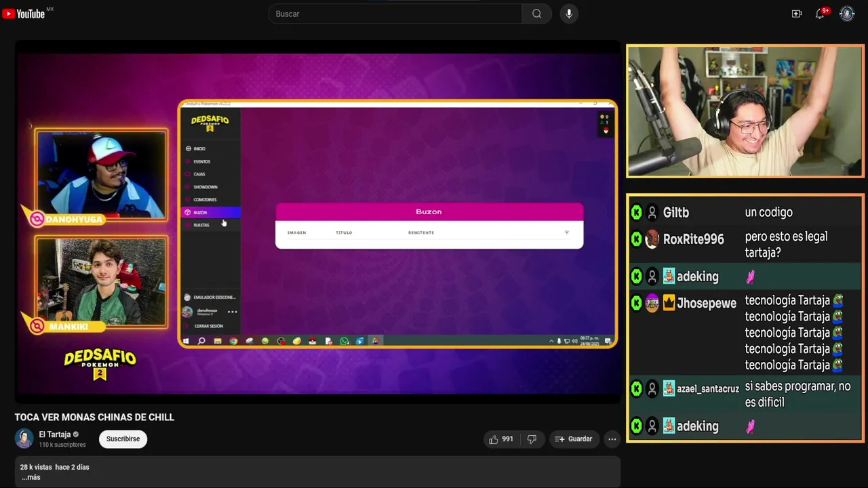Screen dimensions: 868x488
Task: Click RoxRite996's chat avatar
Action: (652, 239)
